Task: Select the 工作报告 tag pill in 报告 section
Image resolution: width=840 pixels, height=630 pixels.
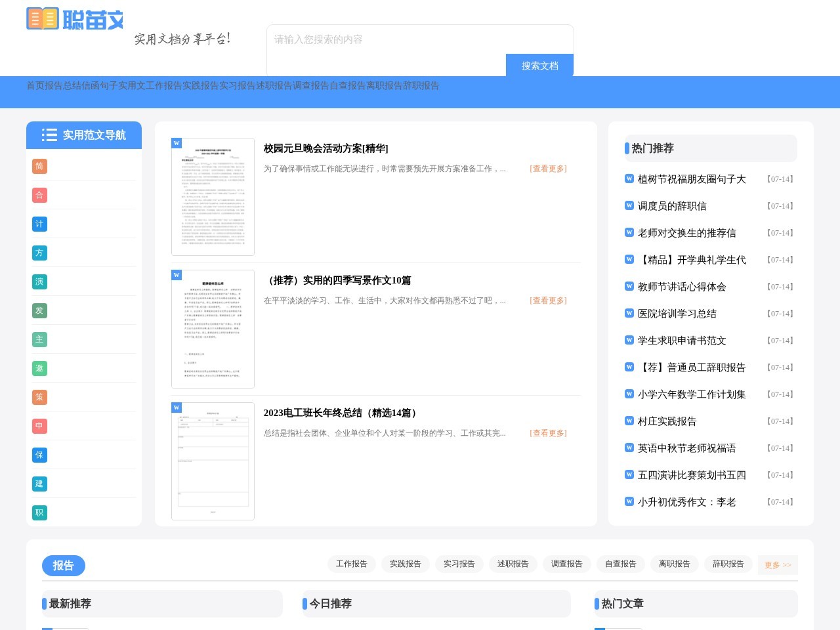Action: coord(352,564)
